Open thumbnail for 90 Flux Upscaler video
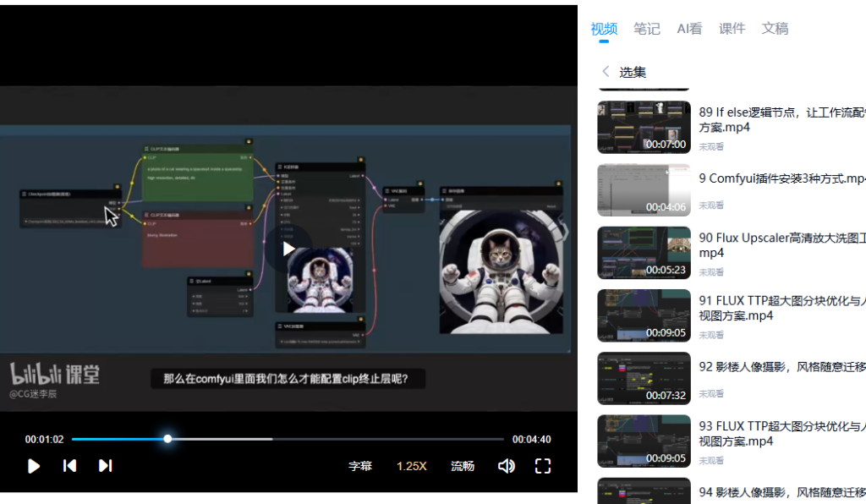 click(x=644, y=253)
